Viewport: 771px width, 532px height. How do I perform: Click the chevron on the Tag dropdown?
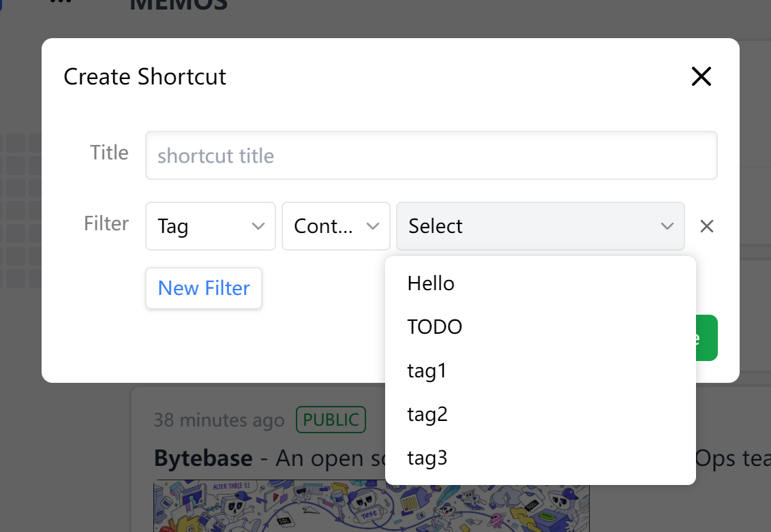pos(259,226)
